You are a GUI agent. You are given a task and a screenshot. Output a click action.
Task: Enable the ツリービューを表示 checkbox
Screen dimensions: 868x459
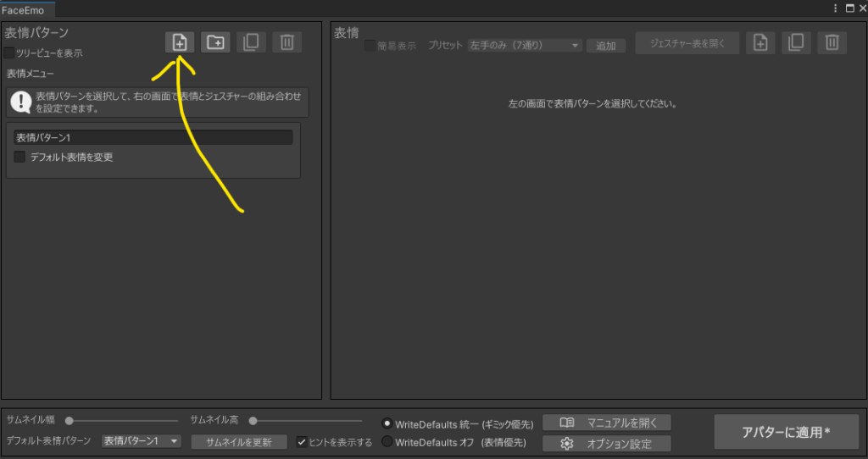(x=9, y=53)
